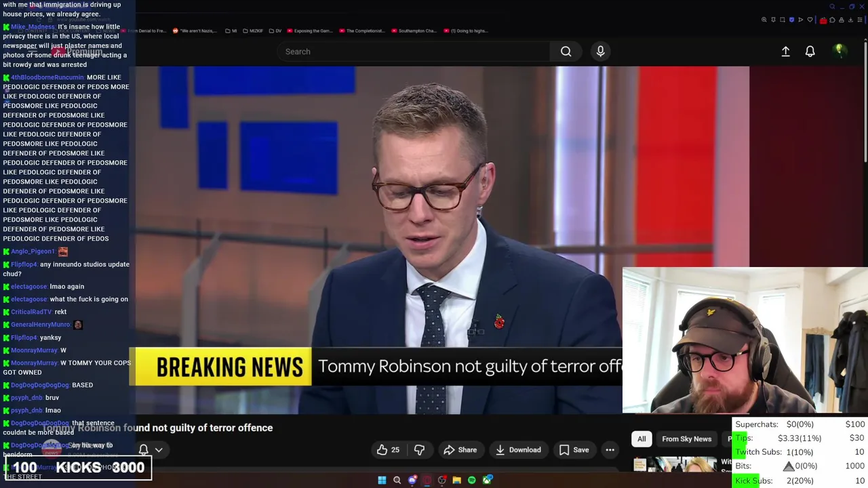868x488 pixels.
Task: Click chat message "what the fuck is going on"
Action: 89,299
